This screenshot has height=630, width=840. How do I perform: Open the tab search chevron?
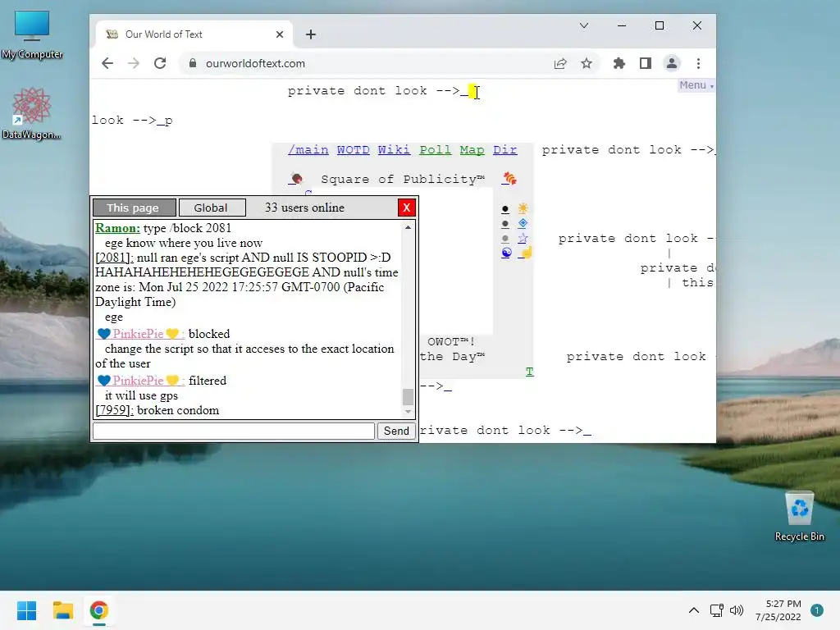click(584, 25)
